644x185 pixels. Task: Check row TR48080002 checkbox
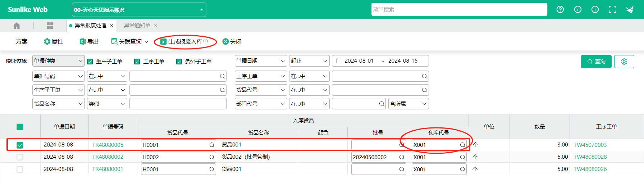20,157
